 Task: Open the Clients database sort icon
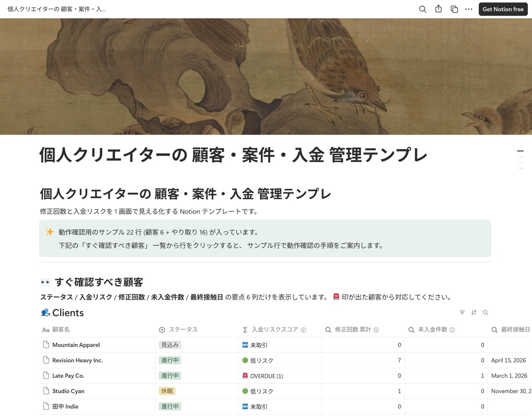pyautogui.click(x=474, y=313)
